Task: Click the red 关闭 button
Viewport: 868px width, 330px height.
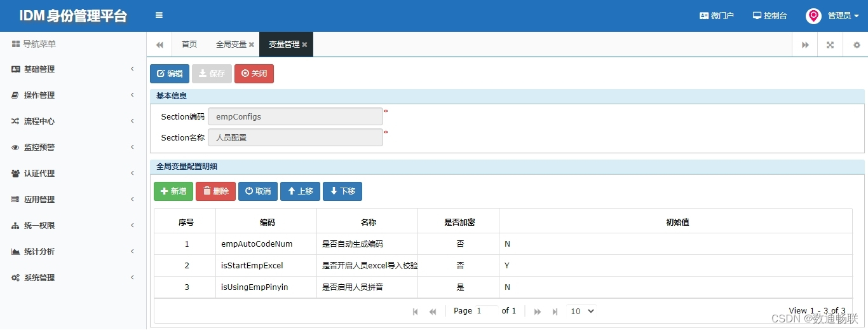Action: tap(254, 74)
